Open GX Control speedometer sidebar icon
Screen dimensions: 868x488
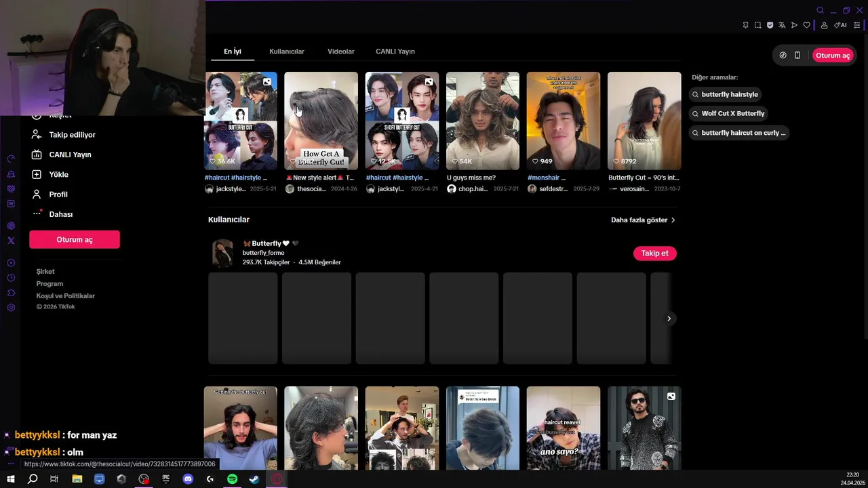11,159
